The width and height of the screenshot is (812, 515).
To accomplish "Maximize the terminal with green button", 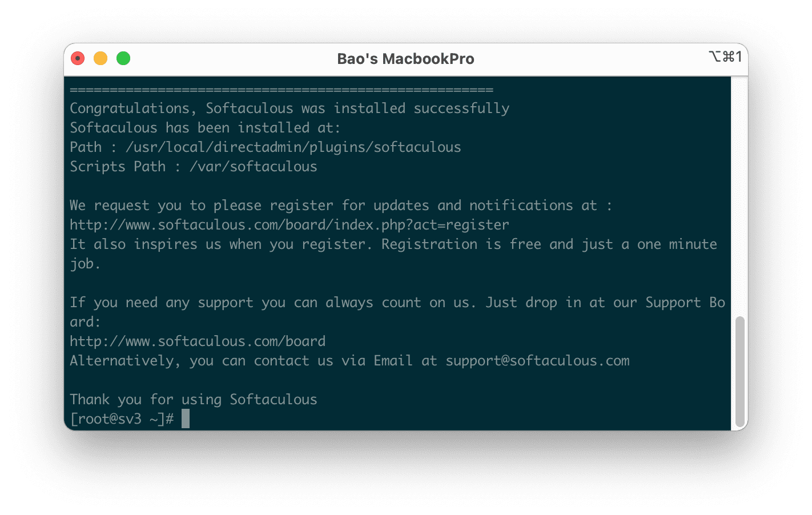I will click(123, 58).
